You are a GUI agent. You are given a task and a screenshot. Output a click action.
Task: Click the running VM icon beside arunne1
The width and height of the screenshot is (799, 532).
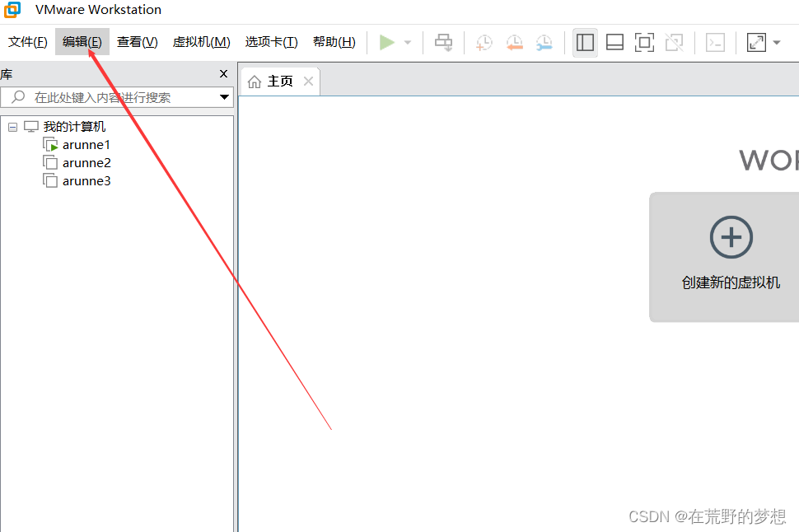click(x=50, y=145)
